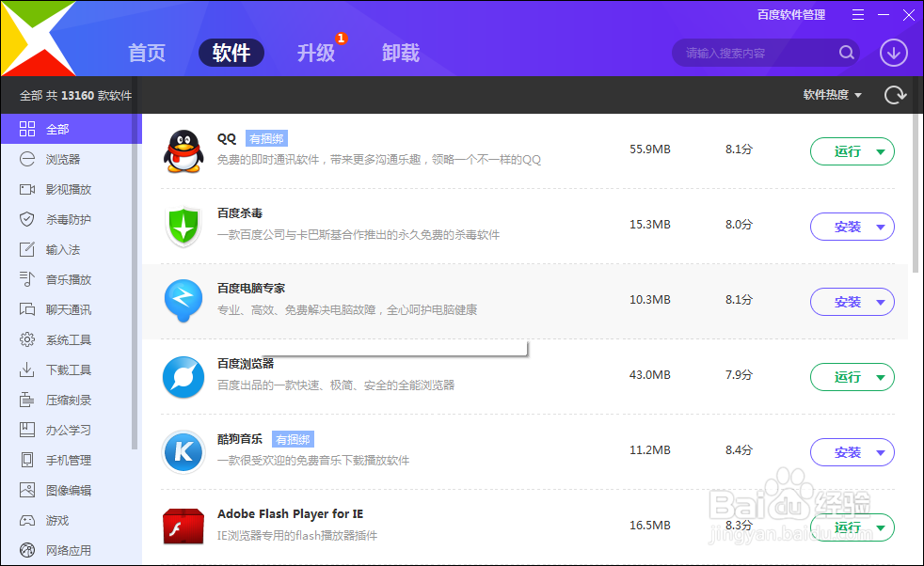Select the 软件 tab
This screenshot has height=566, width=924.
231,53
